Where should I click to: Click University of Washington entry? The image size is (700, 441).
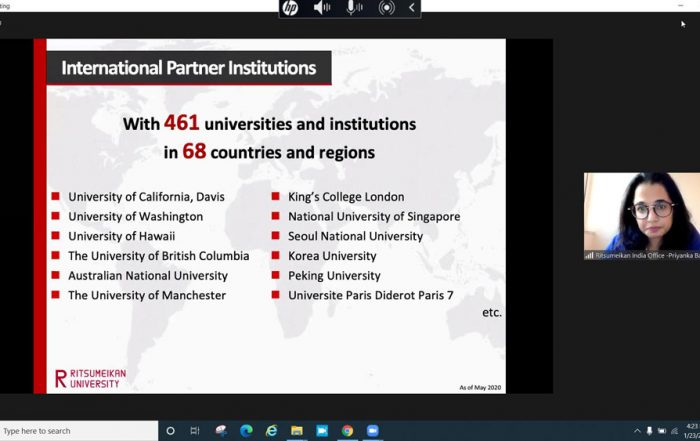[135, 216]
